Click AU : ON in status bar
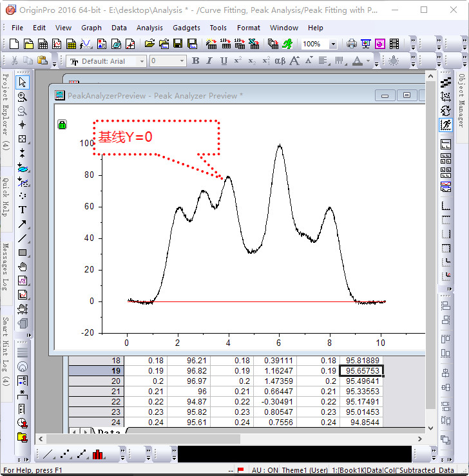Screen dimensions: 469x476 coord(265,470)
